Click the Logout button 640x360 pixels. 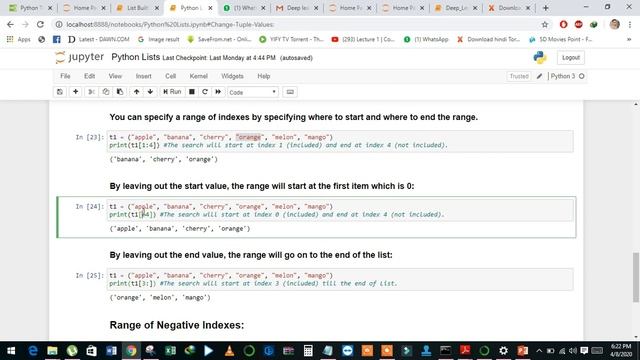(571, 58)
